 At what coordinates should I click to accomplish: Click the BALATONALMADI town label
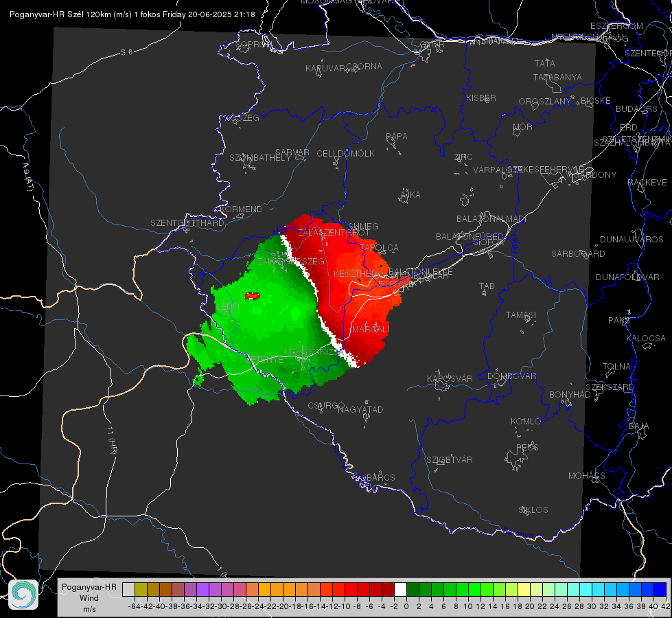click(491, 219)
